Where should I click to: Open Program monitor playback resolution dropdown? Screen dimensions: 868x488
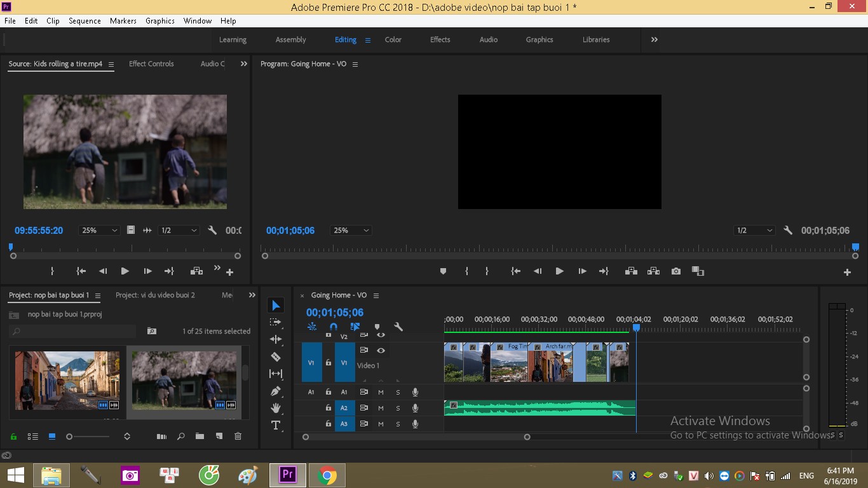tap(755, 231)
